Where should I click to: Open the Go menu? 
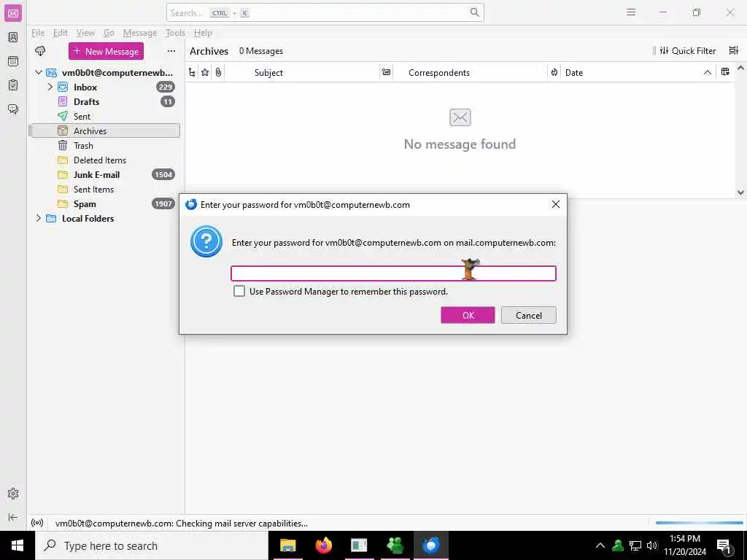(x=109, y=33)
